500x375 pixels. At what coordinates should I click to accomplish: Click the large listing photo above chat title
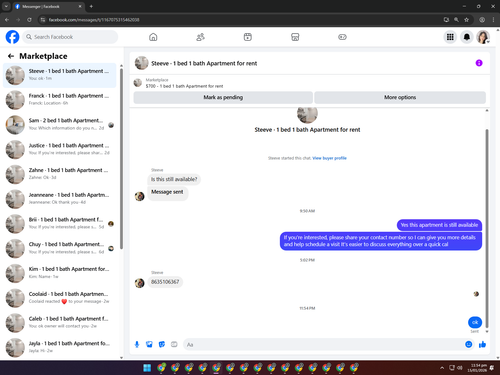(x=307, y=115)
